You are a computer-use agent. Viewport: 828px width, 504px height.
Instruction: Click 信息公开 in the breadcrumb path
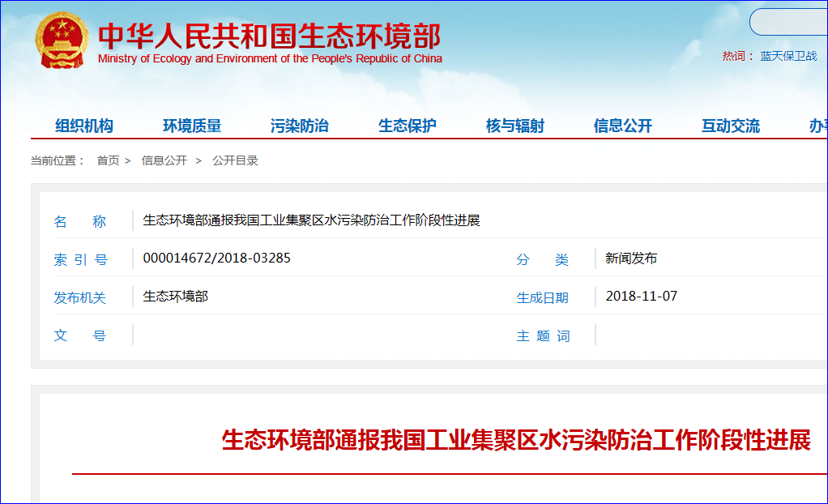(x=164, y=160)
